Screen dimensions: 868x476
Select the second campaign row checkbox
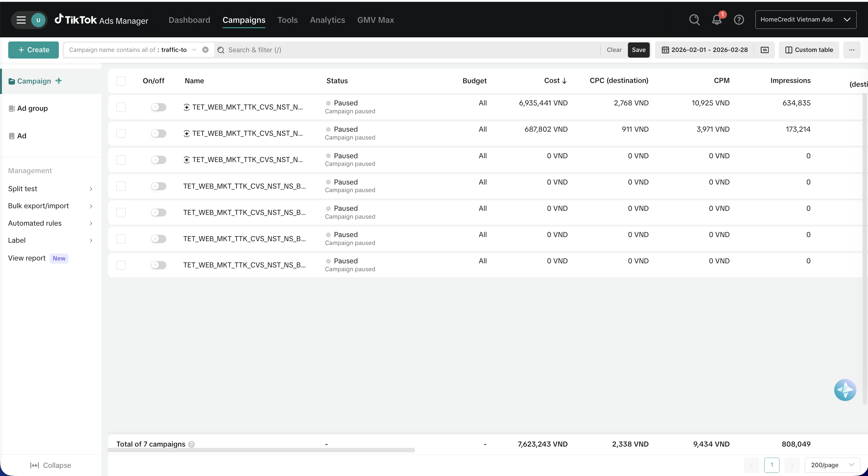click(x=121, y=134)
